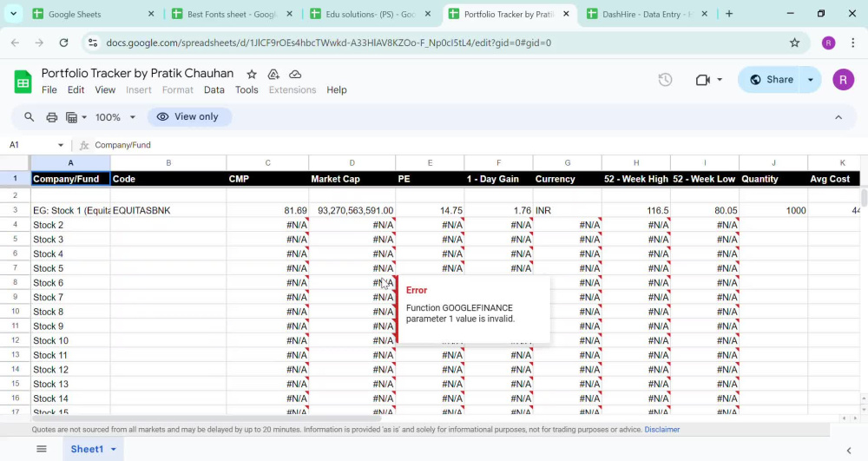Open the tab search chevron
Image resolution: width=868 pixels, height=461 pixels.
(13, 14)
